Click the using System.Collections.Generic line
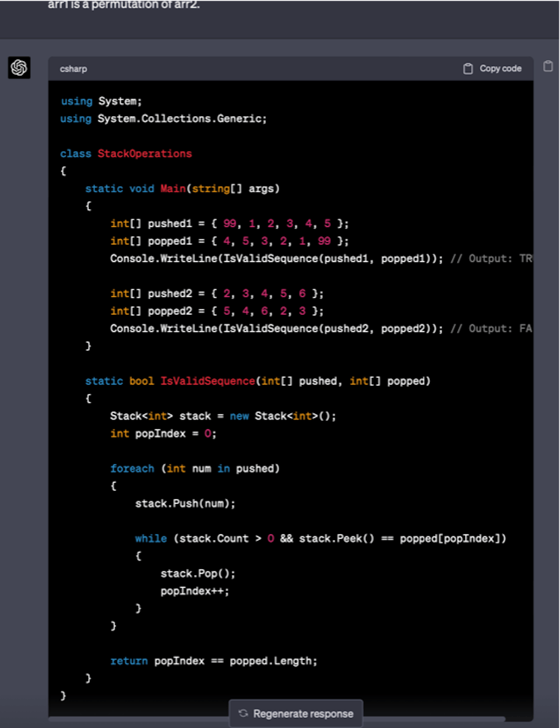Image resolution: width=560 pixels, height=728 pixels. [x=163, y=119]
